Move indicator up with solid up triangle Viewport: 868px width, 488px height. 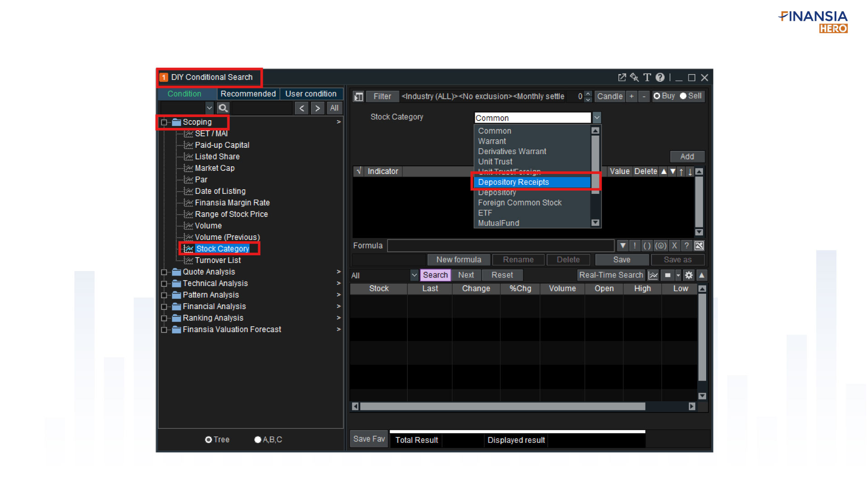pos(664,172)
